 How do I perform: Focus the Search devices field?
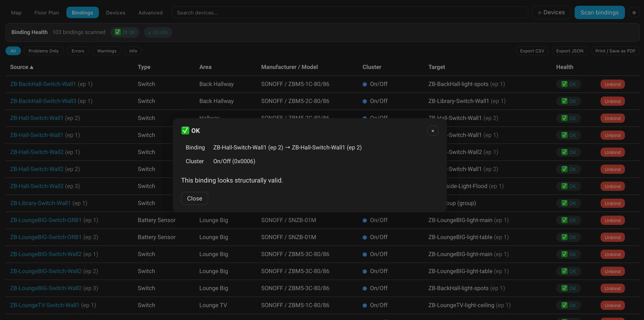(350, 12)
